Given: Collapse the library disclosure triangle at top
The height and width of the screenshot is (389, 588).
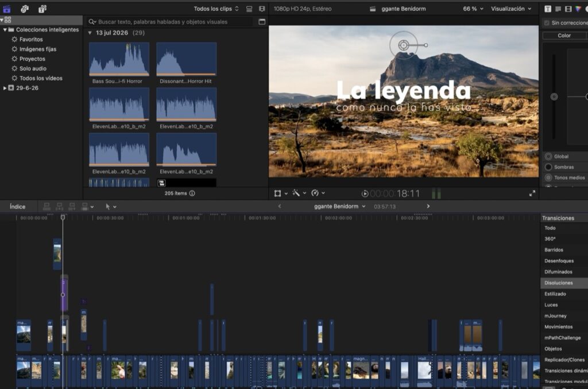Looking at the screenshot, I should tap(2, 20).
